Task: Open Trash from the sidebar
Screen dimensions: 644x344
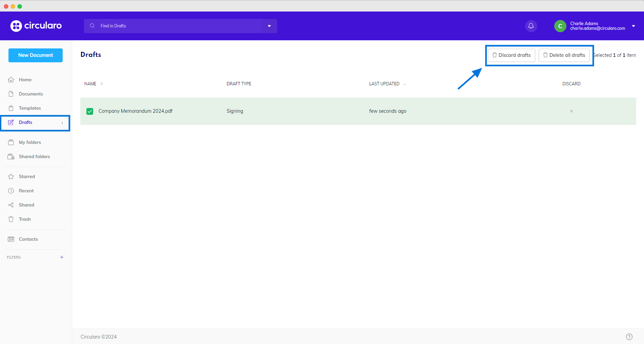Action: 25,219
